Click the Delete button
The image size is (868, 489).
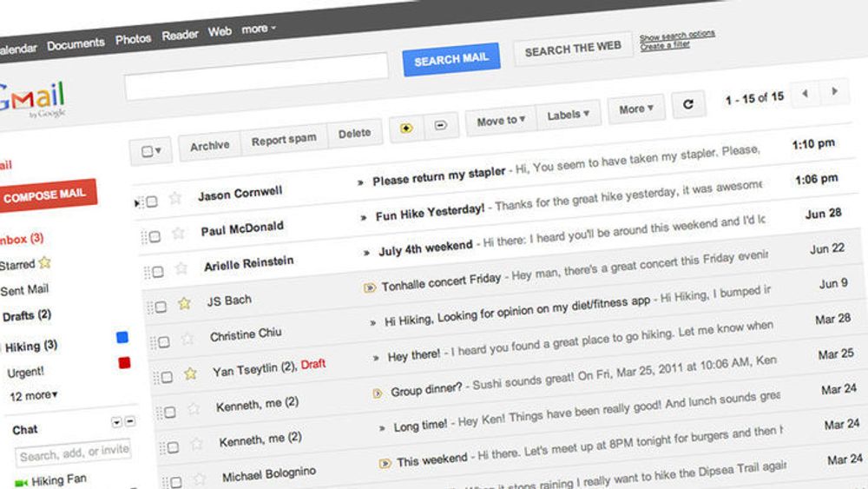[x=355, y=134]
